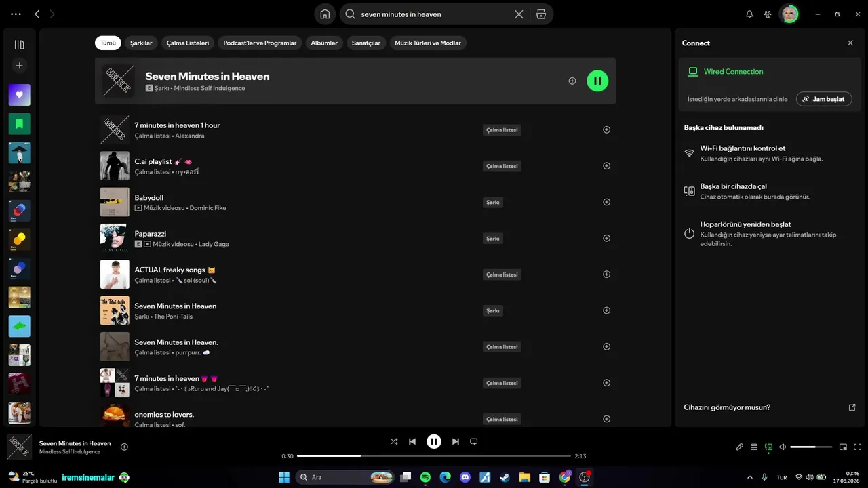The image size is (868, 488).
Task: Close the Connect panel
Action: (x=850, y=43)
